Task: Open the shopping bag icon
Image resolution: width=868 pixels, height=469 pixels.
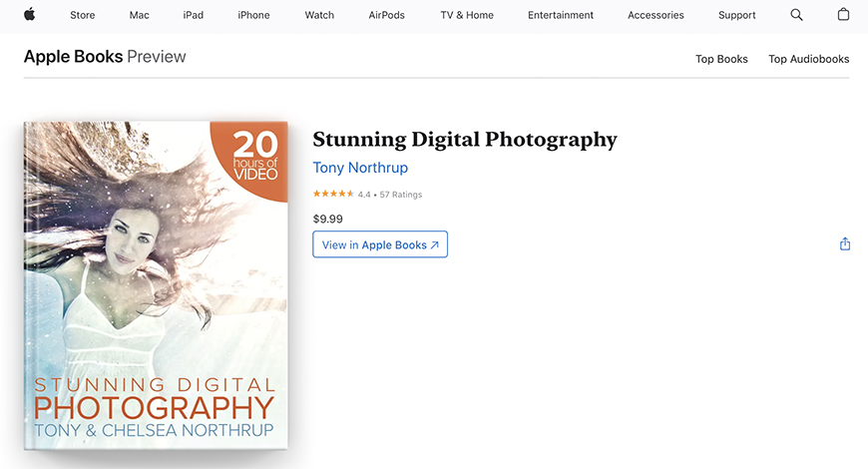Action: tap(843, 14)
